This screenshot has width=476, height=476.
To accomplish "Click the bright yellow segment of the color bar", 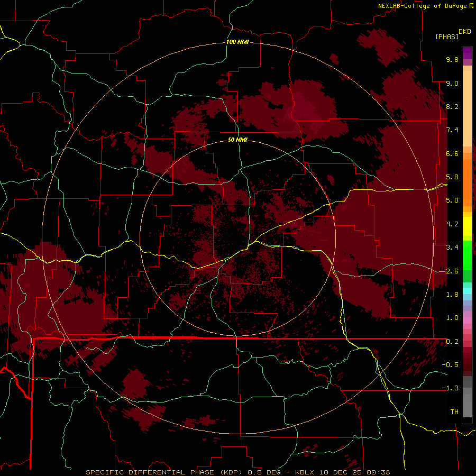I will pyautogui.click(x=467, y=226).
